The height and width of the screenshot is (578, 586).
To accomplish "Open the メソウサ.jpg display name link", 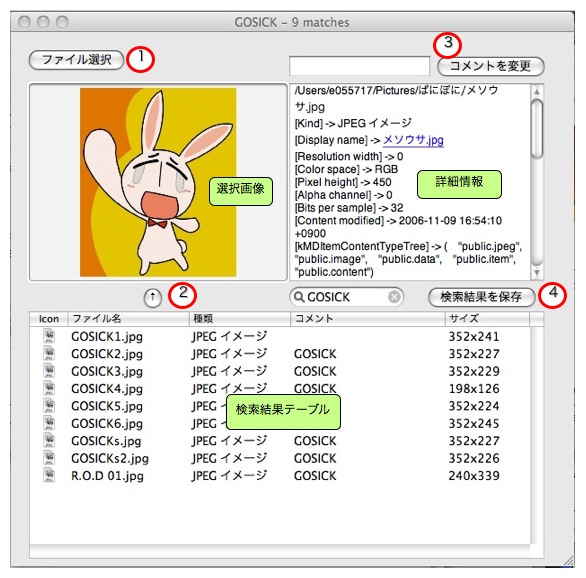I will pos(413,140).
